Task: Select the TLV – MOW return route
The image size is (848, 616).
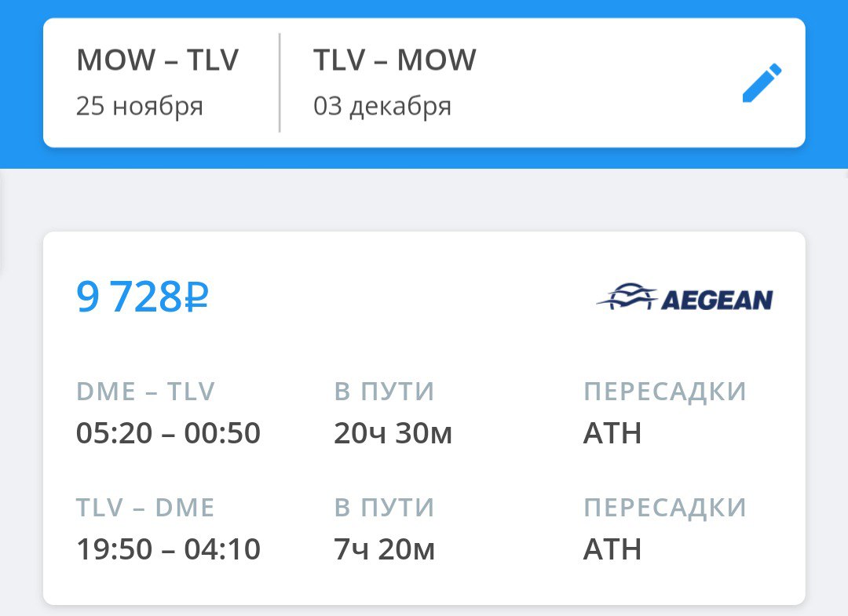Action: coord(394,60)
